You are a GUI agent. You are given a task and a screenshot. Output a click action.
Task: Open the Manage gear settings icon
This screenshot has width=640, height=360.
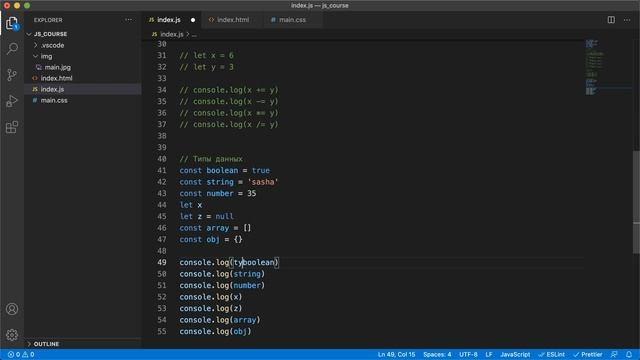click(12, 335)
